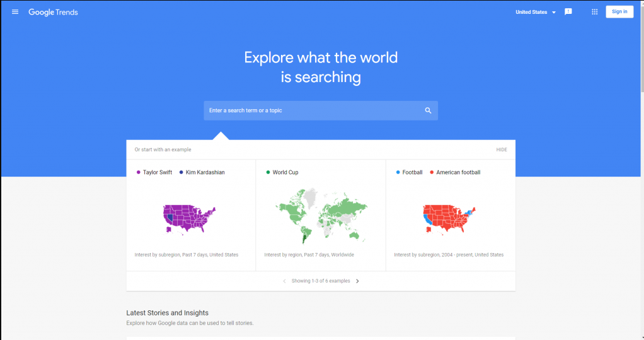Image resolution: width=644 pixels, height=340 pixels.
Task: Click 'Interest by subregion, Past 7 days' caption
Action: pyautogui.click(x=186, y=255)
